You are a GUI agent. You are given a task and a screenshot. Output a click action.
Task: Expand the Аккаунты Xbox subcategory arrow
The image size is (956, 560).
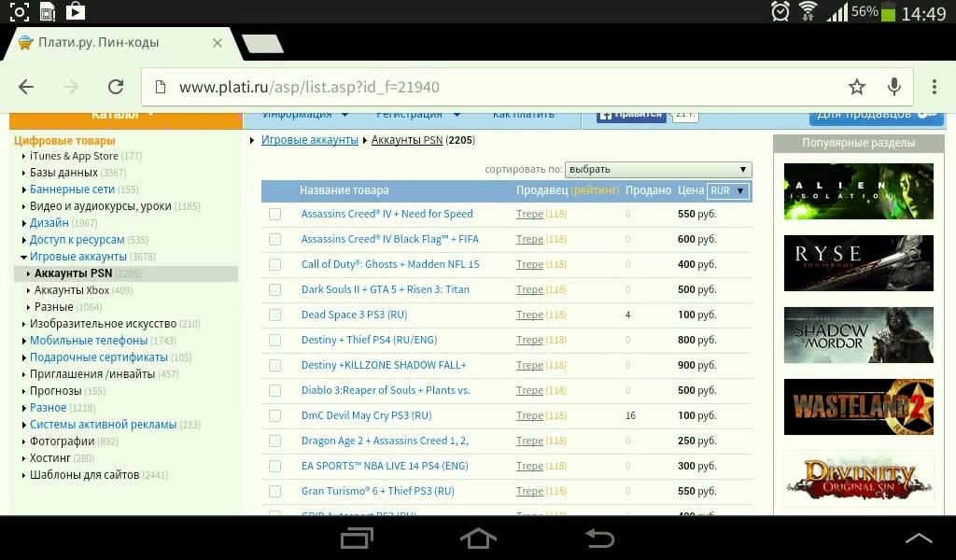[28, 290]
